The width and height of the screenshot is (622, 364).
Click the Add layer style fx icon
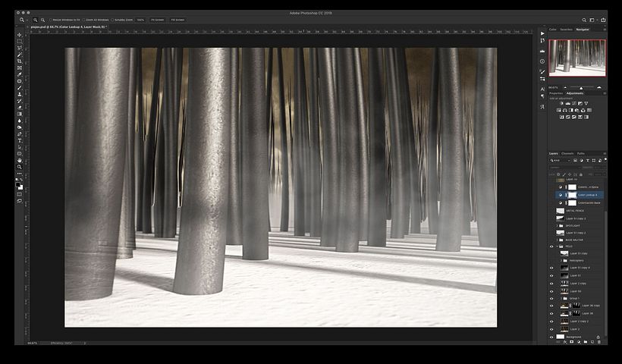(x=565, y=342)
